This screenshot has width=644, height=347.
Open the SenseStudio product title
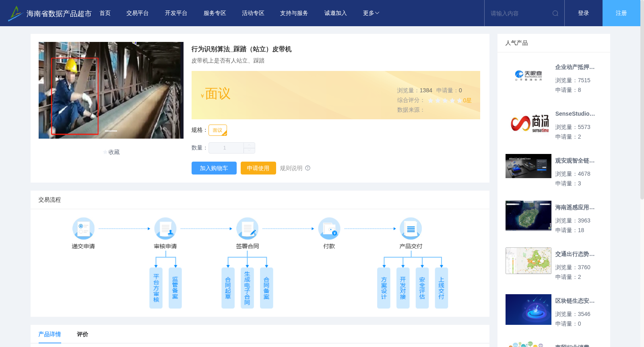pyautogui.click(x=575, y=114)
